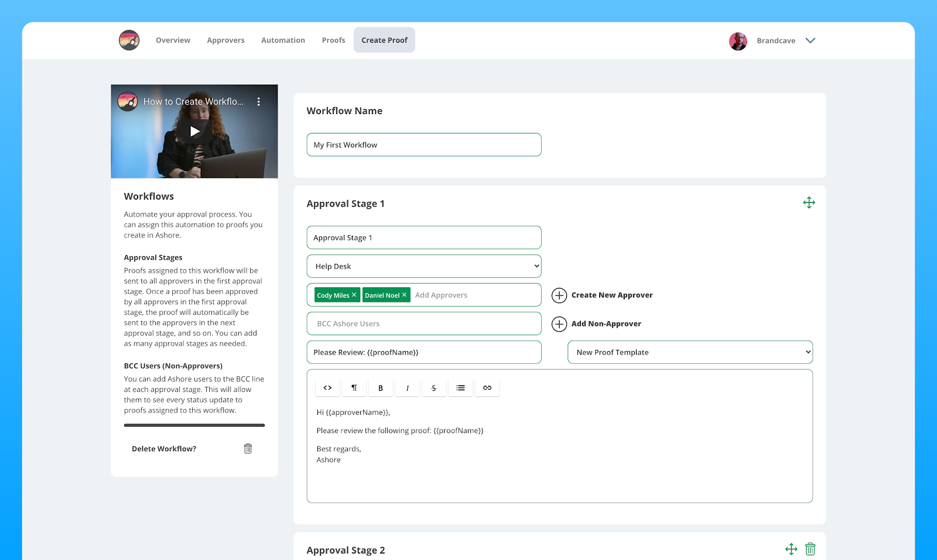
Task: Click the move handle for Approval Stage 1
Action: [809, 202]
